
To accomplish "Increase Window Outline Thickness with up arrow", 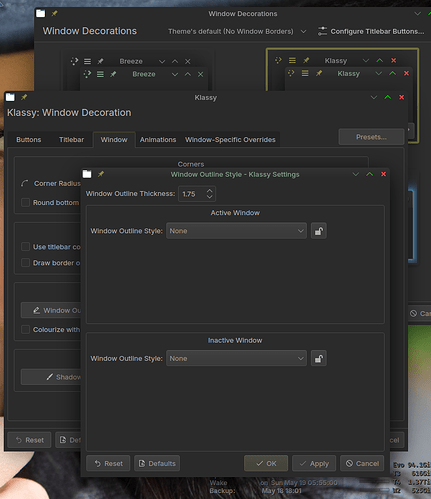I will click(x=209, y=191).
